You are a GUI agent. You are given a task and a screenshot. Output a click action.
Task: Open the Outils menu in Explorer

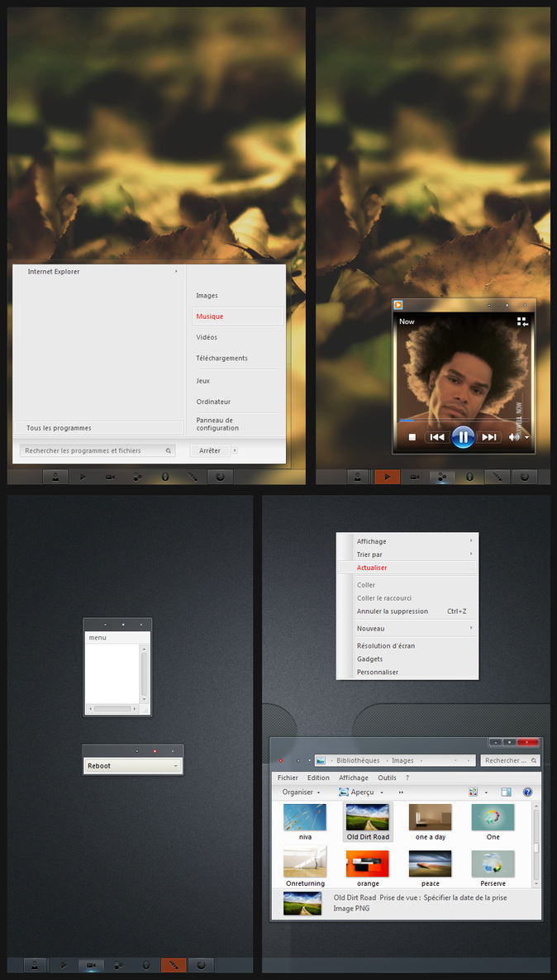[387, 778]
